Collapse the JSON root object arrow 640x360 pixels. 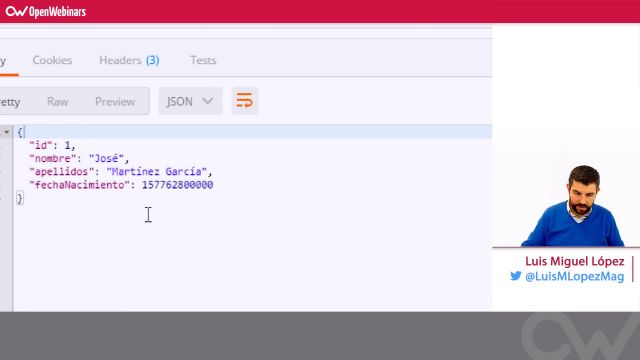point(7,132)
